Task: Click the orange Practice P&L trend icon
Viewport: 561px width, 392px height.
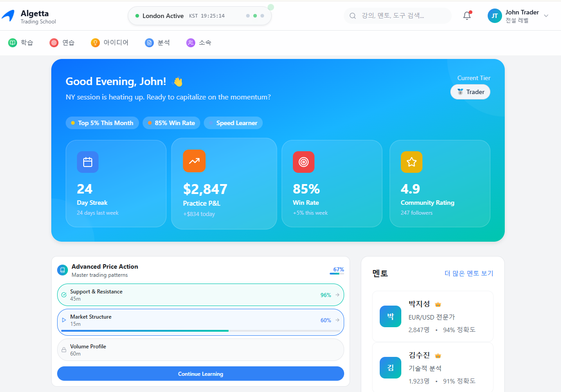Action: click(194, 161)
